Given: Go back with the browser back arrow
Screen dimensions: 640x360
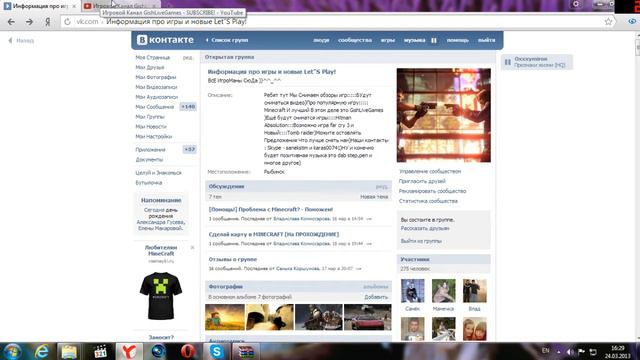Looking at the screenshot, I should [x=11, y=22].
